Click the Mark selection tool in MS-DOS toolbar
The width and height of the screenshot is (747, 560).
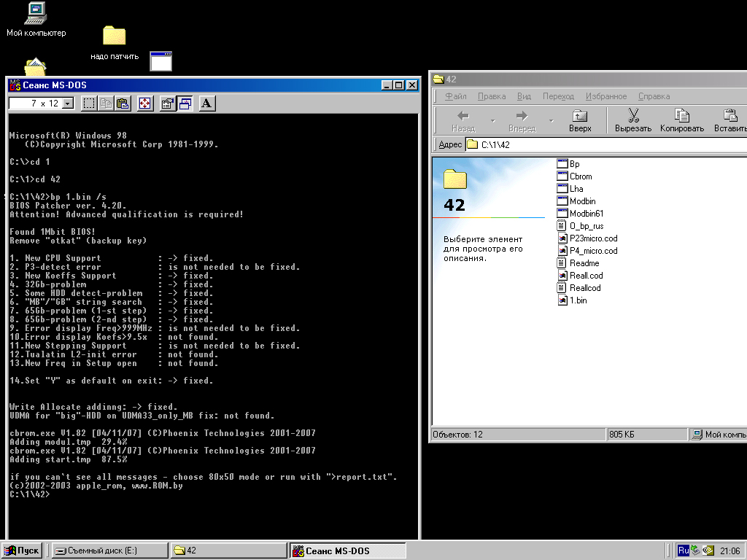(89, 104)
